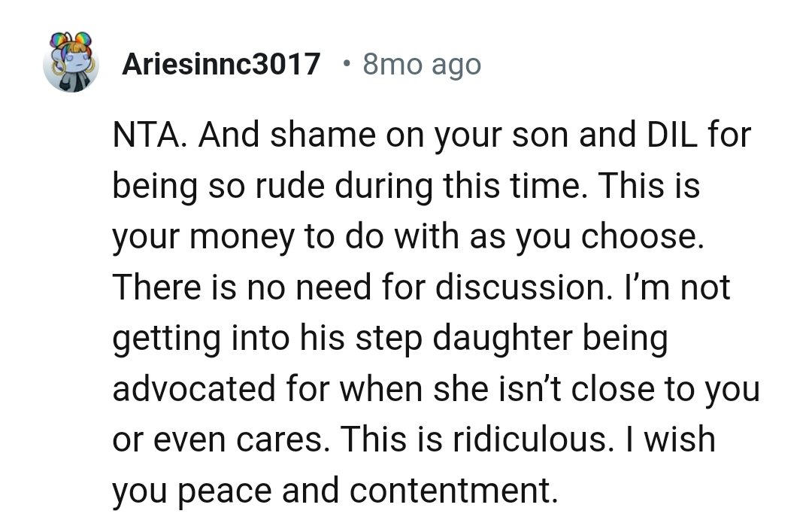Click the word "contentment" in the last line
This screenshot has width=812, height=529.
[x=449, y=490]
